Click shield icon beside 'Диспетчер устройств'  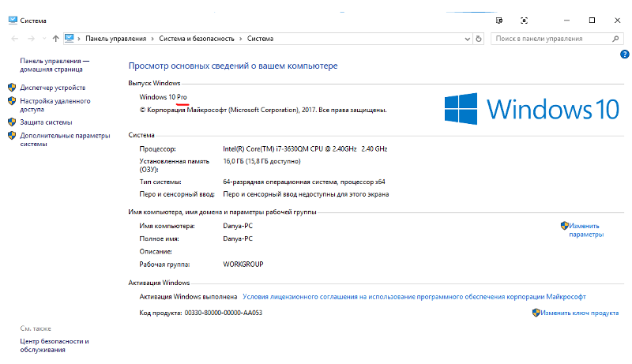click(12, 87)
